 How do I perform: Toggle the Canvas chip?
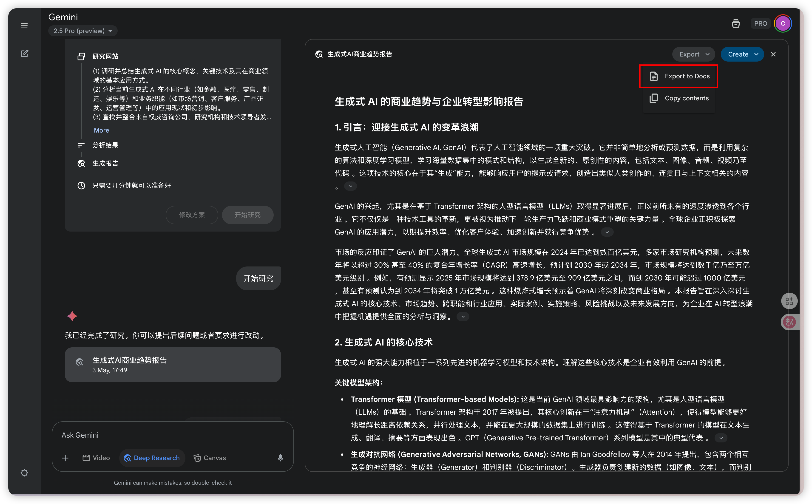[210, 458]
